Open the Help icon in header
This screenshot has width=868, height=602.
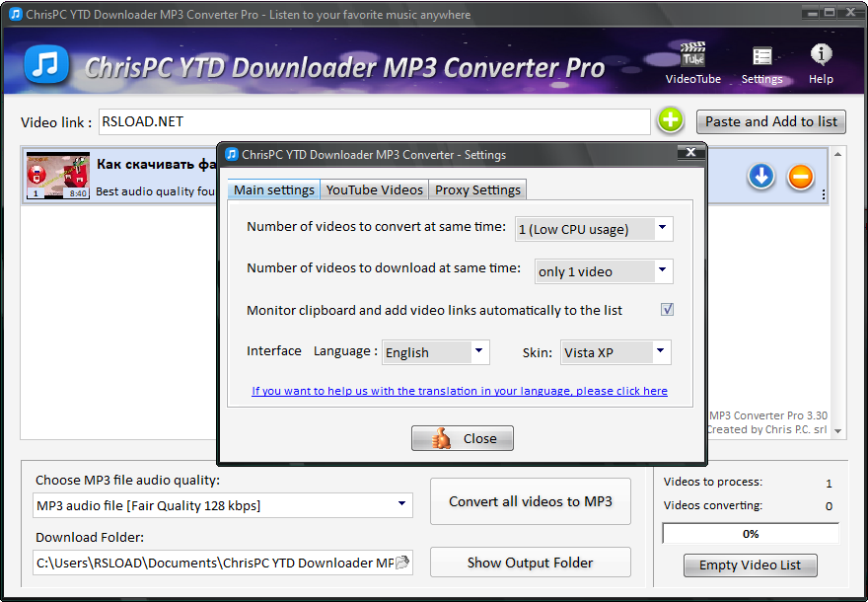click(x=821, y=64)
